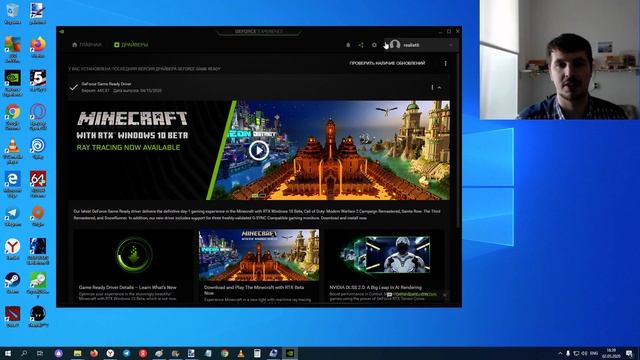Open notifications bell in GeForce Experience

point(348,45)
